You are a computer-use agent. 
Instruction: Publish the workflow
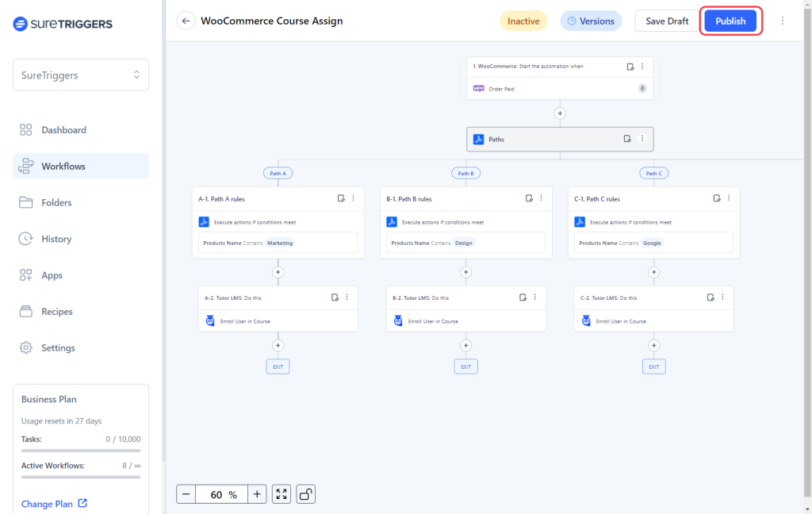(730, 21)
